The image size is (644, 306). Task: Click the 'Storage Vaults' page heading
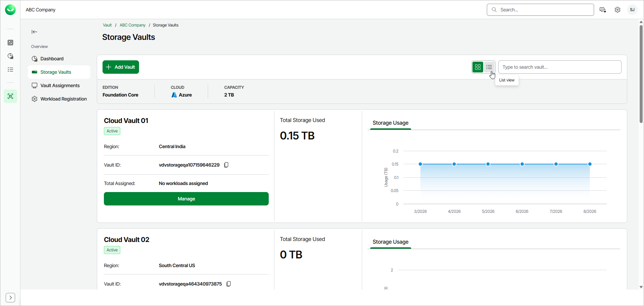click(x=129, y=37)
